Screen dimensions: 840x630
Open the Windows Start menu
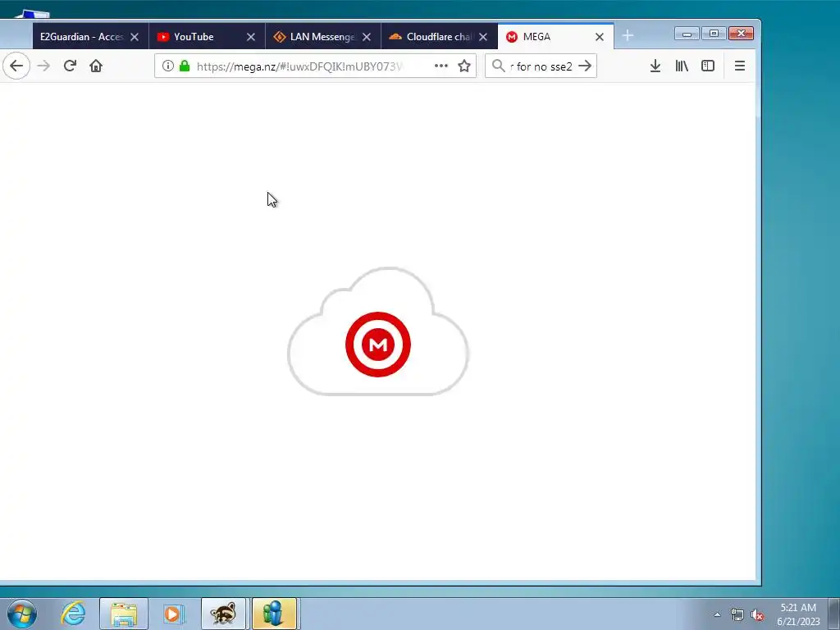[x=22, y=614]
